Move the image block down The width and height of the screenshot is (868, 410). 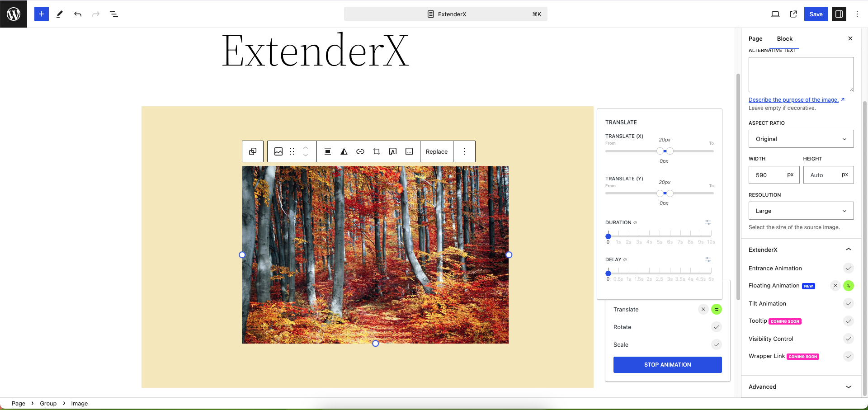click(306, 156)
